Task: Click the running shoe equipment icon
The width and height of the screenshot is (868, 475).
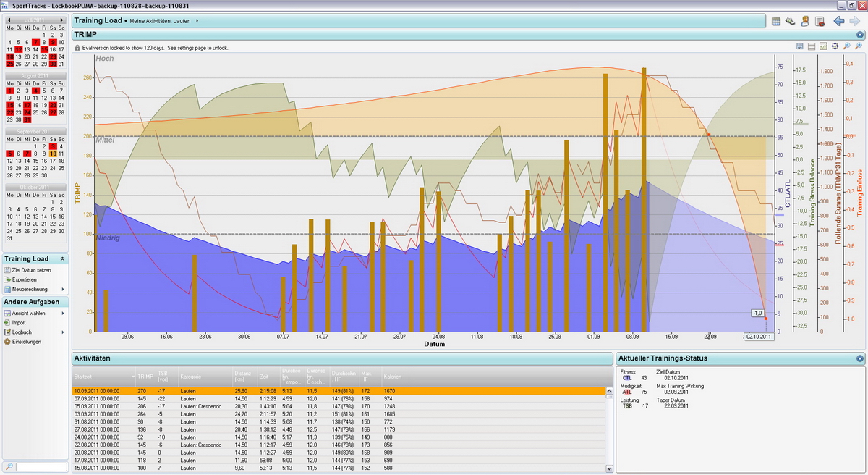Action: pyautogui.click(x=791, y=21)
